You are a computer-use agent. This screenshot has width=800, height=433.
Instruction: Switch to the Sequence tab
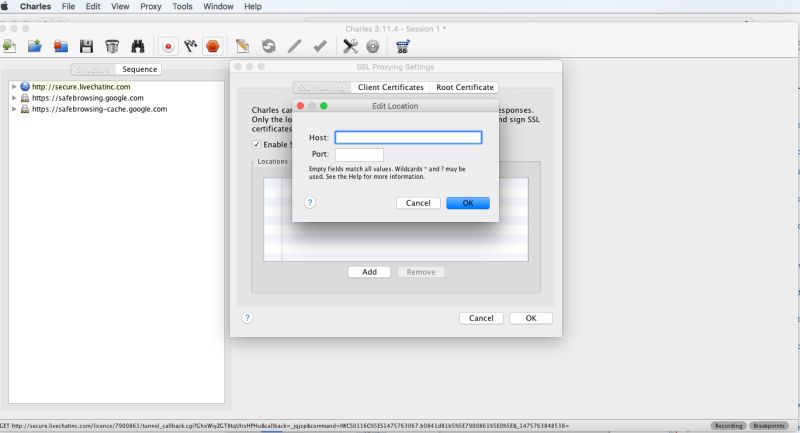(x=139, y=69)
